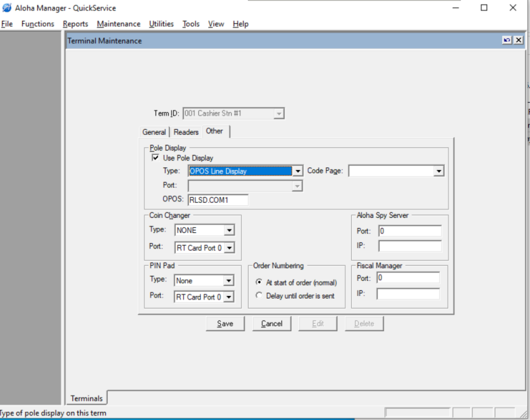
Task: Click the Aloha Manager app icon in title bar
Action: coord(7,8)
